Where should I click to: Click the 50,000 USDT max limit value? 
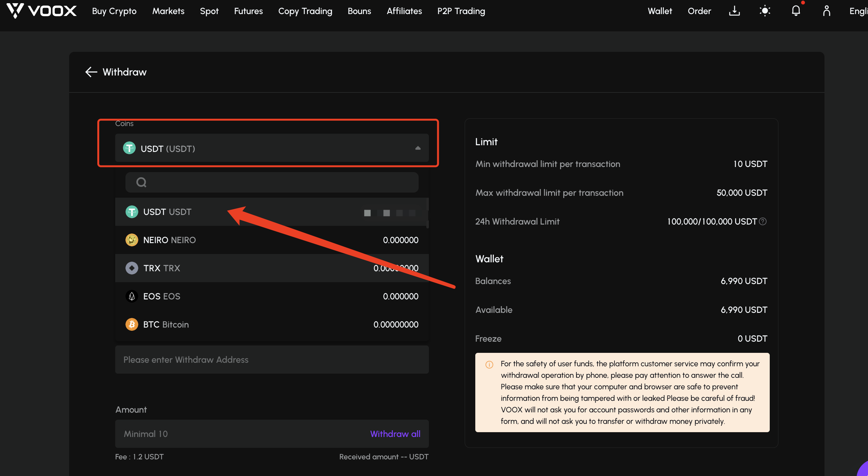click(x=742, y=193)
